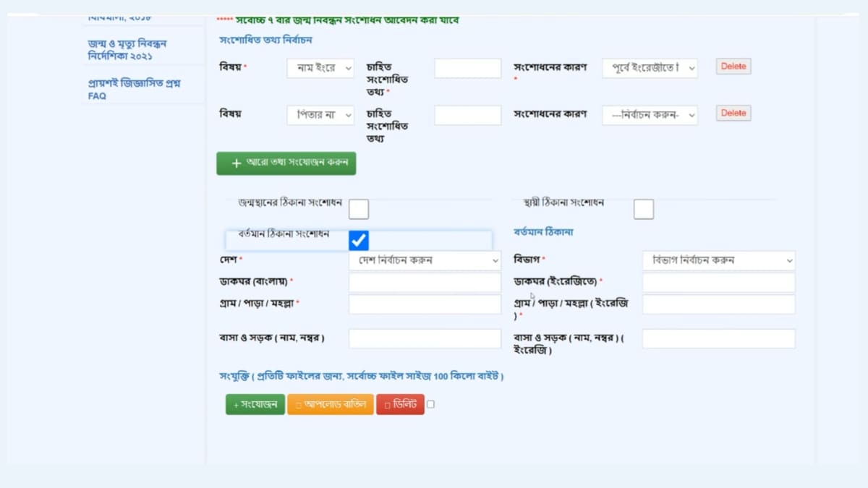This screenshot has width=868, height=488.
Task: Click the first চাহিত সংশোধিত তথ্য input field
Action: (x=467, y=67)
